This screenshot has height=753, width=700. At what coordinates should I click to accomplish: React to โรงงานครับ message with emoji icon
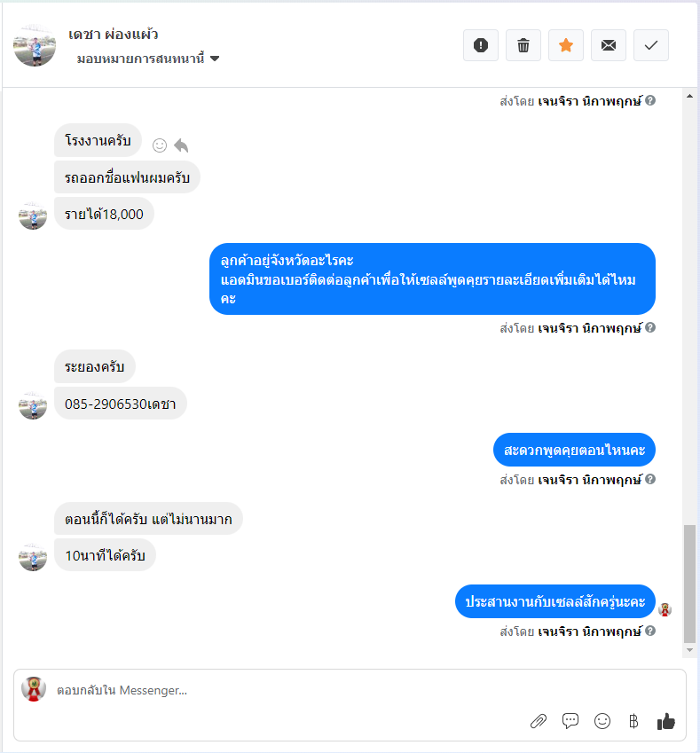(160, 145)
